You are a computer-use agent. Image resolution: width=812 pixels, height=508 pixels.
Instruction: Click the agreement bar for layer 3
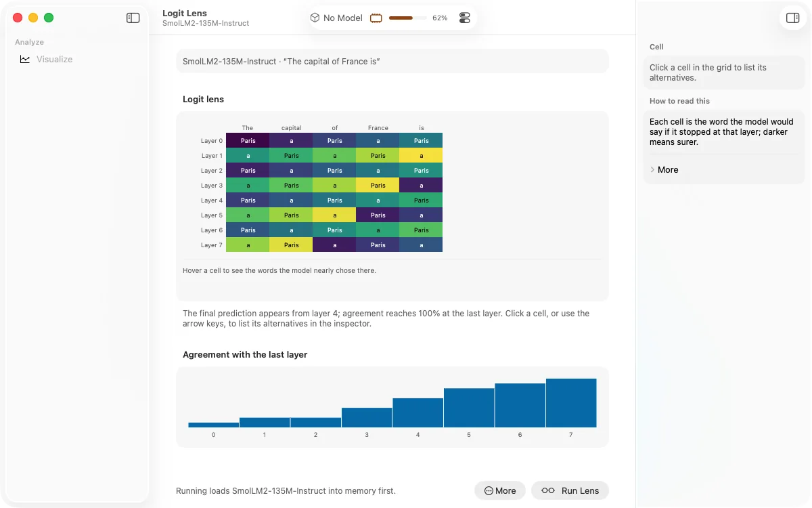367,417
